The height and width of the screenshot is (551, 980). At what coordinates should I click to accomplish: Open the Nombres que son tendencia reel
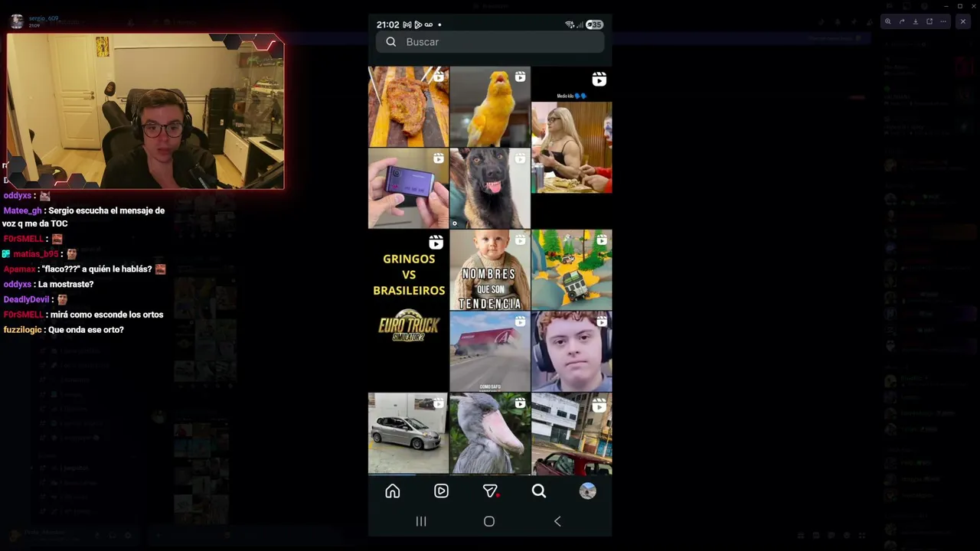[x=490, y=270]
